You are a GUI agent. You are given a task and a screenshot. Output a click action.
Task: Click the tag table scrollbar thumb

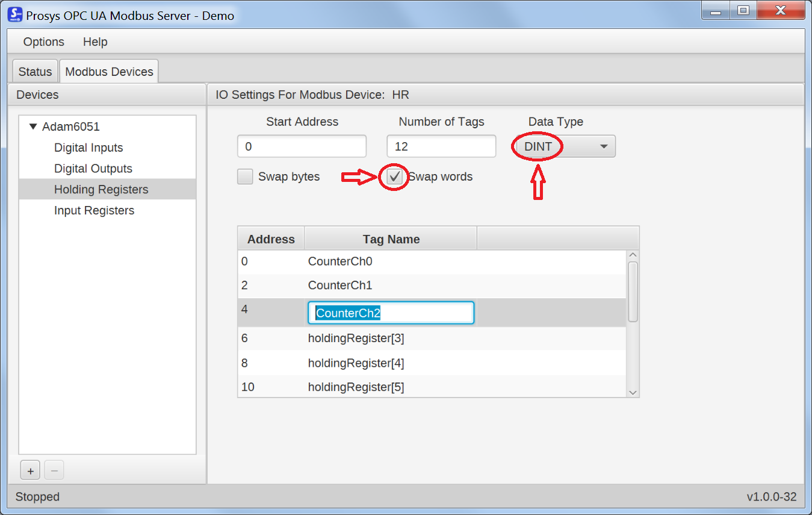coord(633,292)
